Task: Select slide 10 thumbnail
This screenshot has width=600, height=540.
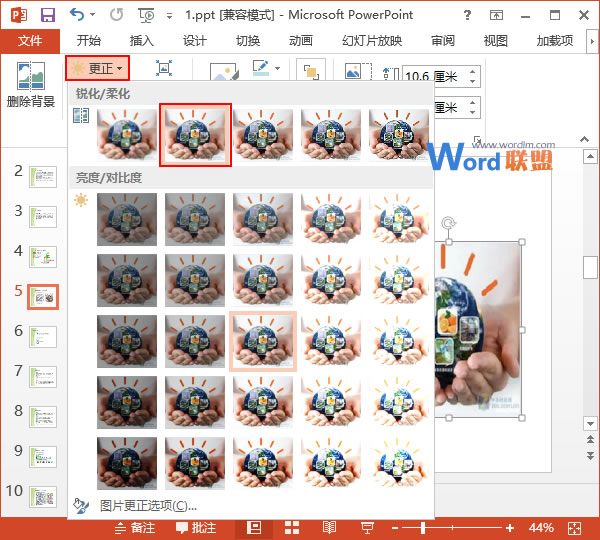Action: tap(43, 496)
